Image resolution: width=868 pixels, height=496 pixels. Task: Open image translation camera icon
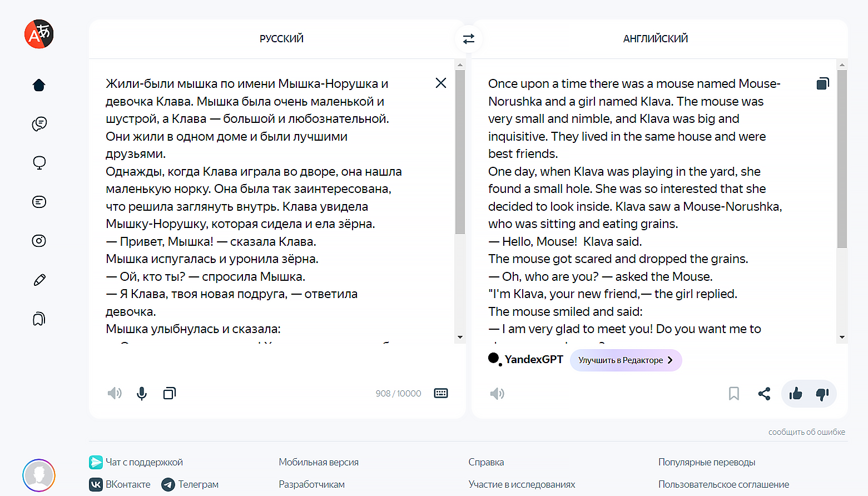coord(39,241)
